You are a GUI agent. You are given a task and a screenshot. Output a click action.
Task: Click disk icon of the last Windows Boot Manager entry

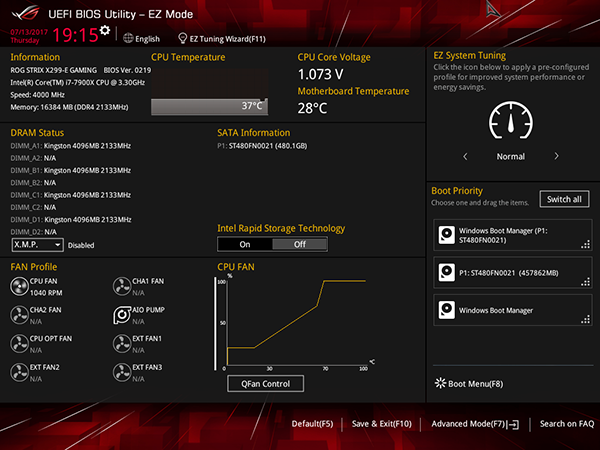tap(447, 310)
